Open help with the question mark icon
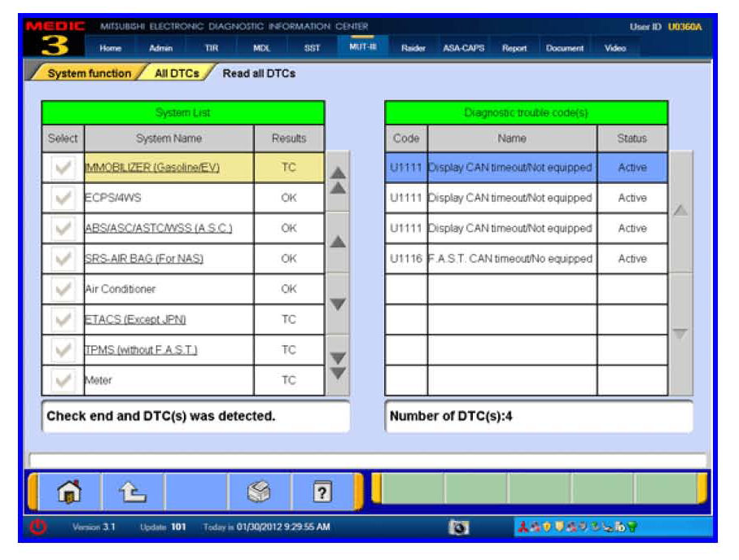This screenshot has width=739, height=560. (x=322, y=492)
